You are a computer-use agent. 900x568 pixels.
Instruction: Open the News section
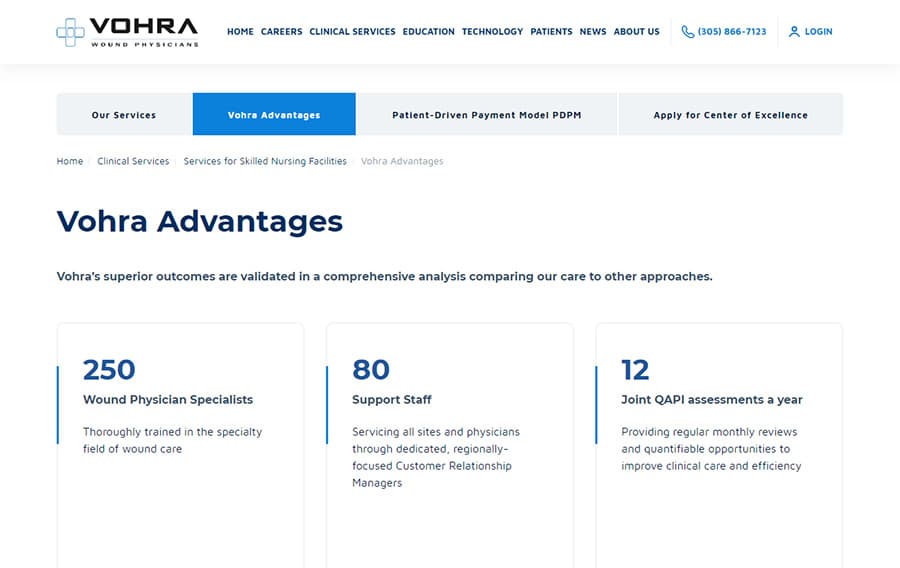(592, 32)
